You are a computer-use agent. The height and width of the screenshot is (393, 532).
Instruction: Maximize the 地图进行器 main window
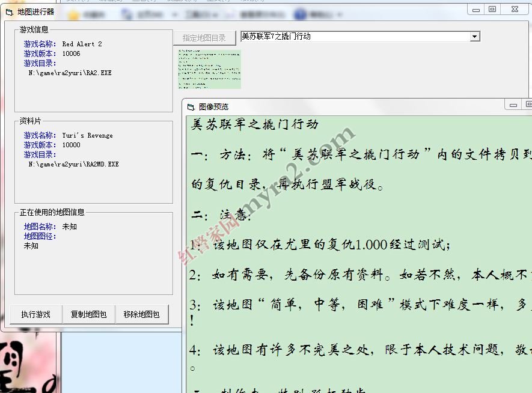click(x=492, y=9)
